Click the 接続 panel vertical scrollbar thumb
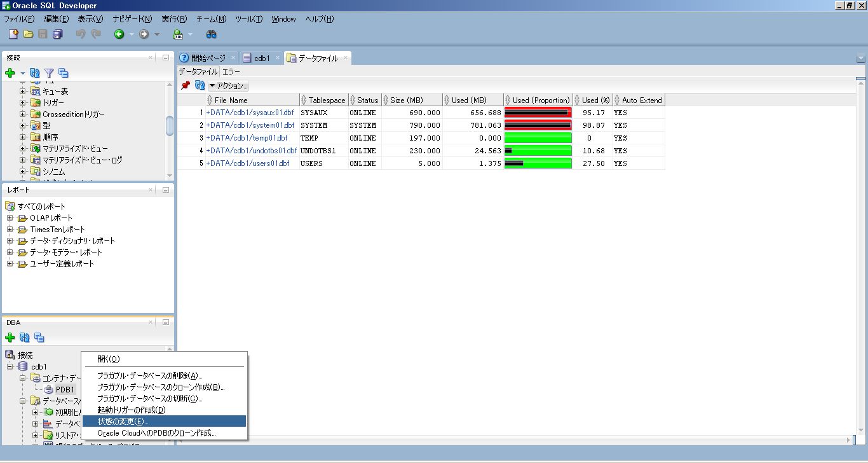Viewport: 868px width, 463px height. point(170,125)
